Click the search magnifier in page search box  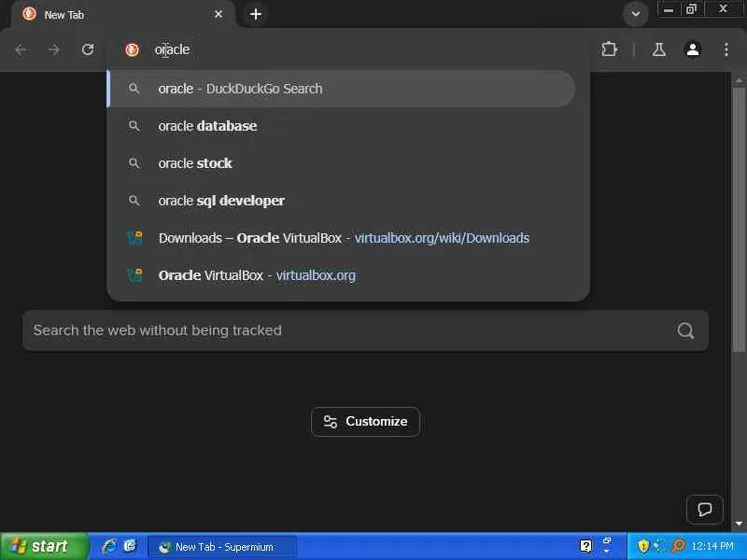tap(685, 330)
